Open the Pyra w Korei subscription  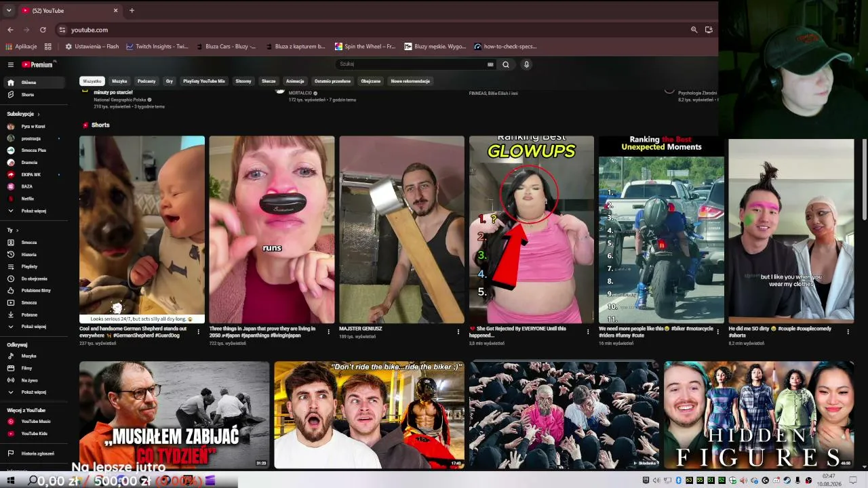click(x=33, y=126)
